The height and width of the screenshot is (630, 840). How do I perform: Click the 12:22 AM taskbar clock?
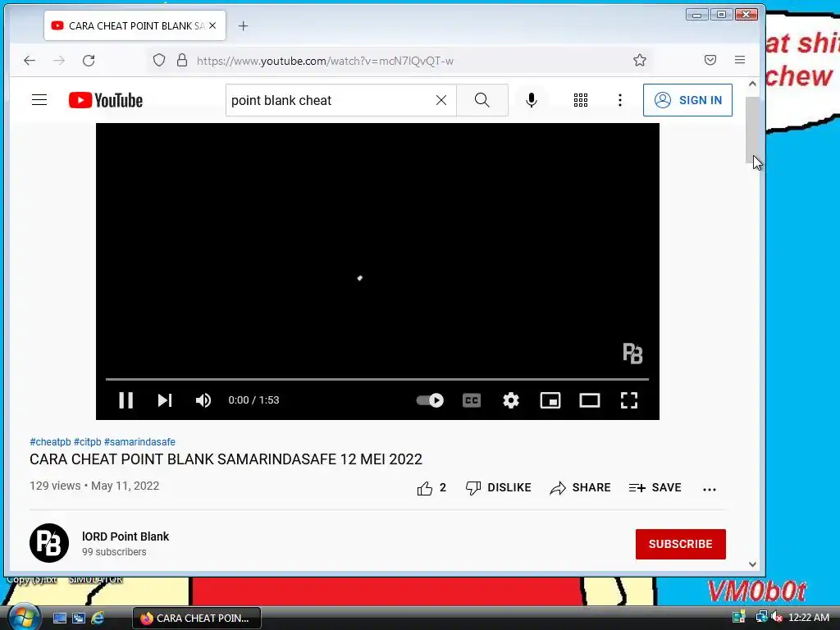808,618
